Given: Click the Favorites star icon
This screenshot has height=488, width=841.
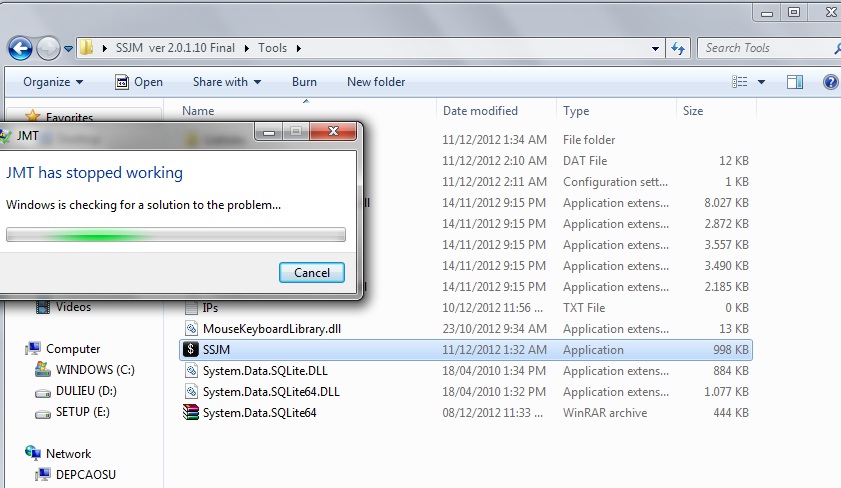Looking at the screenshot, I should click(x=33, y=116).
